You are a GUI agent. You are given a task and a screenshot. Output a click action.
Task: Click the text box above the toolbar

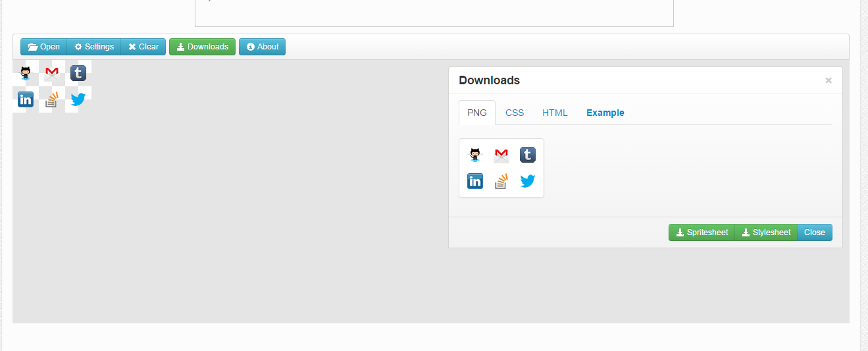pos(434,13)
